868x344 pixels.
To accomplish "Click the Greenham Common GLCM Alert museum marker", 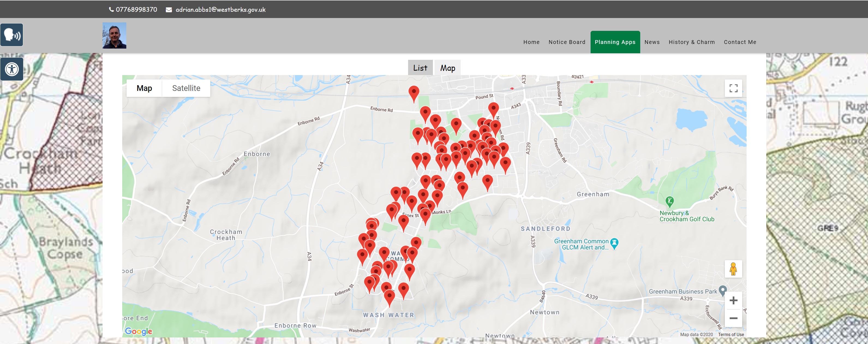I will [x=614, y=244].
